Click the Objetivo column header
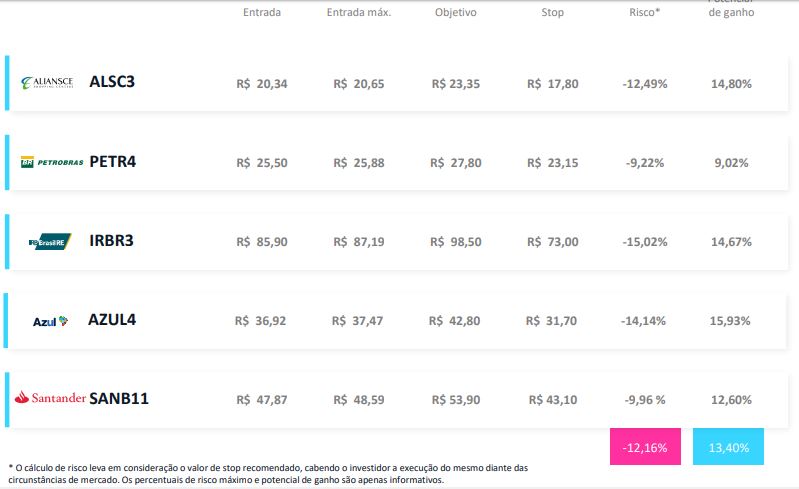Screen dimensions: 799x489 pyautogui.click(x=456, y=12)
